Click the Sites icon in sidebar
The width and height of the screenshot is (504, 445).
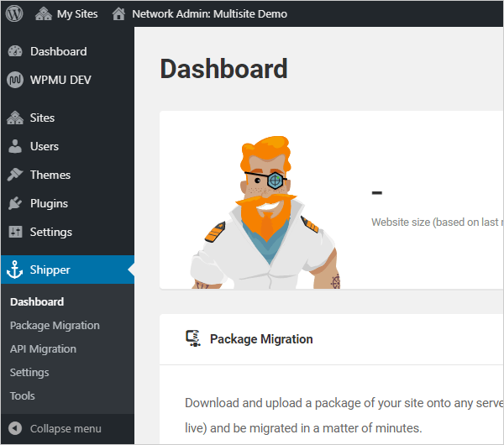[15, 118]
